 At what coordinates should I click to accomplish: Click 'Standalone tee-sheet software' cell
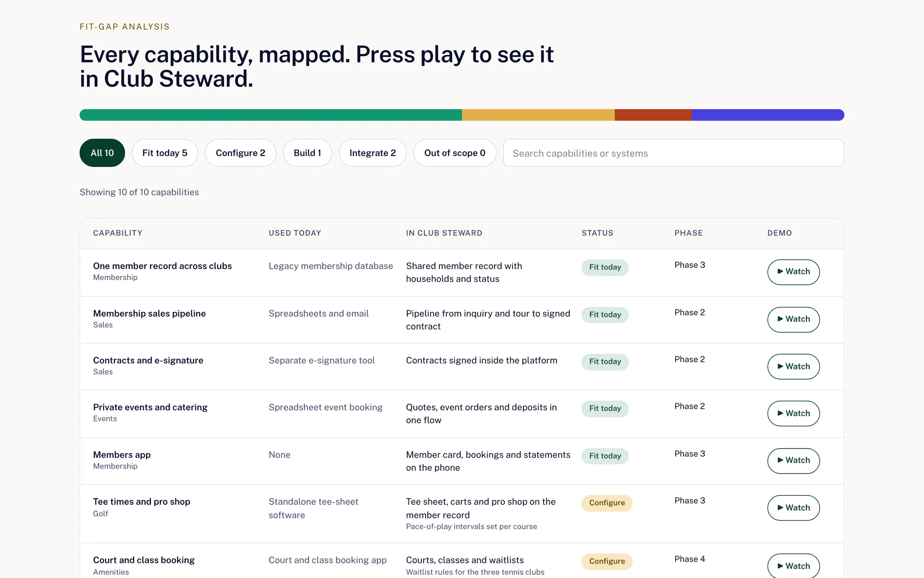point(313,508)
